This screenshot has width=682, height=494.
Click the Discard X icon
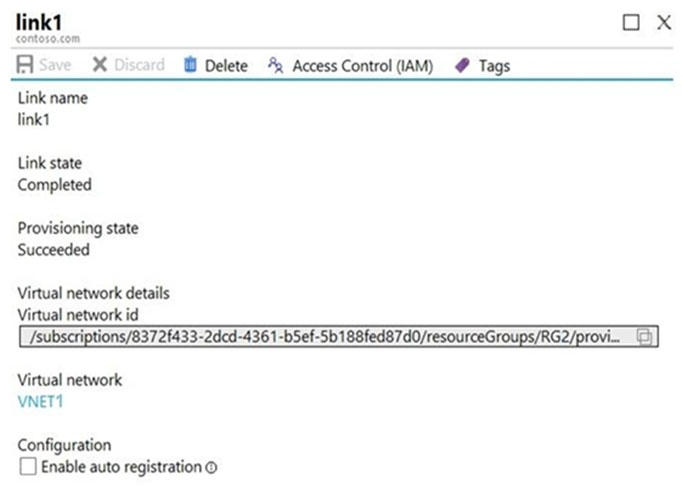[x=99, y=65]
